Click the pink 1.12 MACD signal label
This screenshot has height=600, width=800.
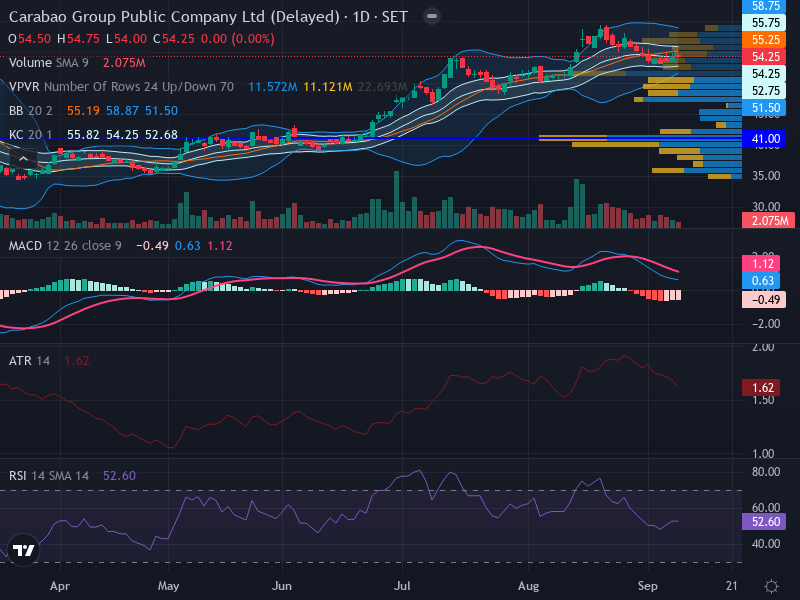762,264
